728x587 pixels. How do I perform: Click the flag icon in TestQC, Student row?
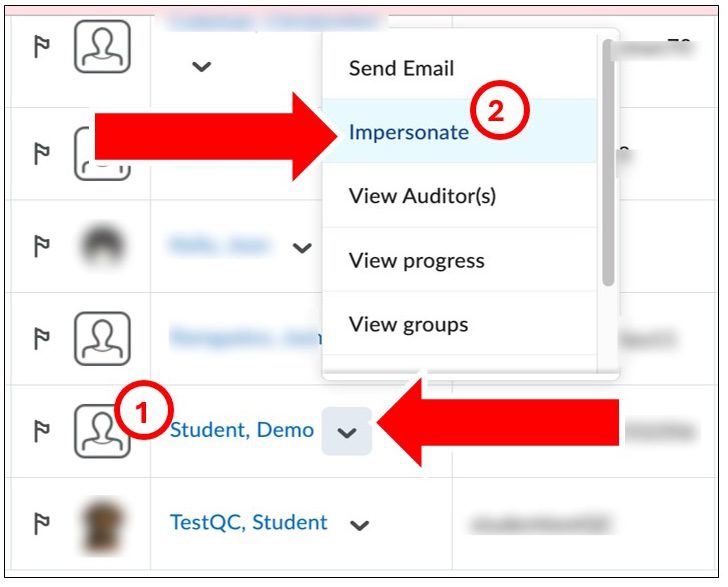tap(42, 523)
